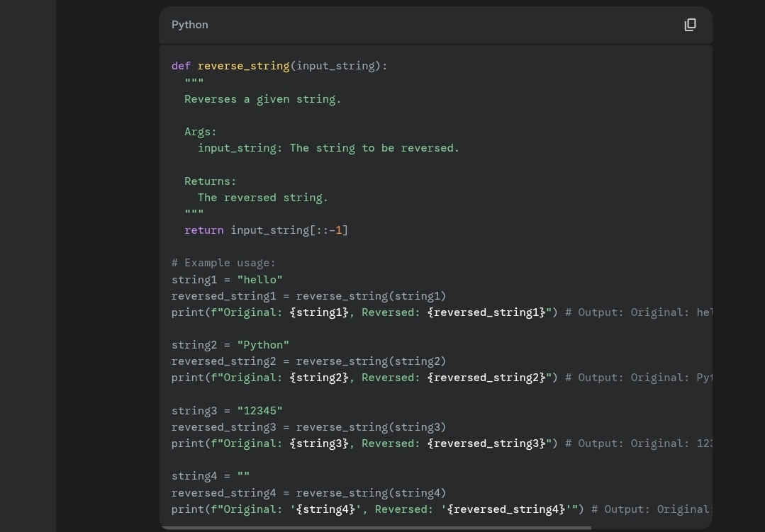Click the text "The reversed string."
This screenshot has height=532, width=765.
[262, 198]
